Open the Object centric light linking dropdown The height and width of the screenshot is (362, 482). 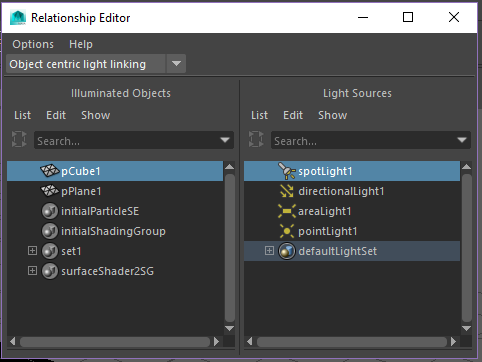point(176,63)
